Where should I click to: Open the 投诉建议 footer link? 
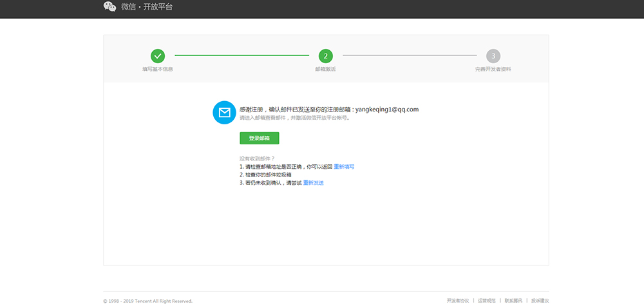pyautogui.click(x=540, y=300)
